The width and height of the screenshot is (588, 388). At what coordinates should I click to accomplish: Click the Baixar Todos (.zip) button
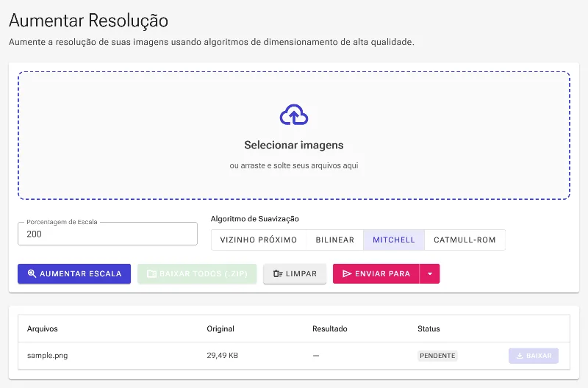tap(197, 273)
